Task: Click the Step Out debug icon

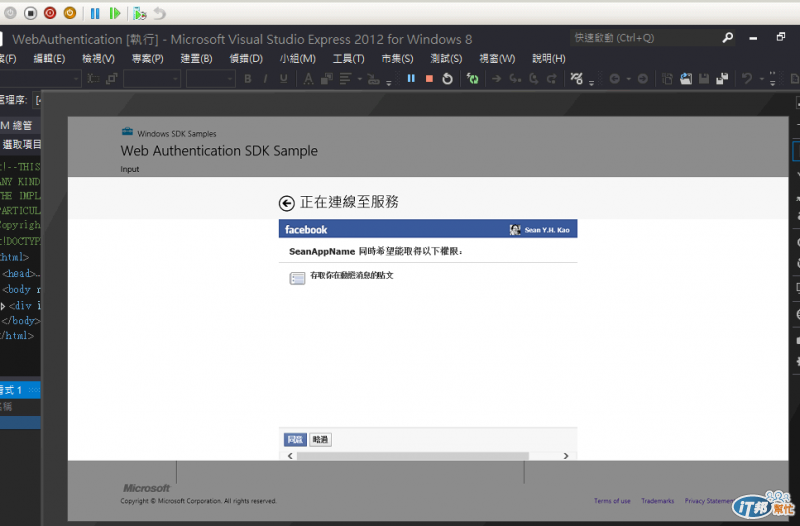Action: (552, 79)
